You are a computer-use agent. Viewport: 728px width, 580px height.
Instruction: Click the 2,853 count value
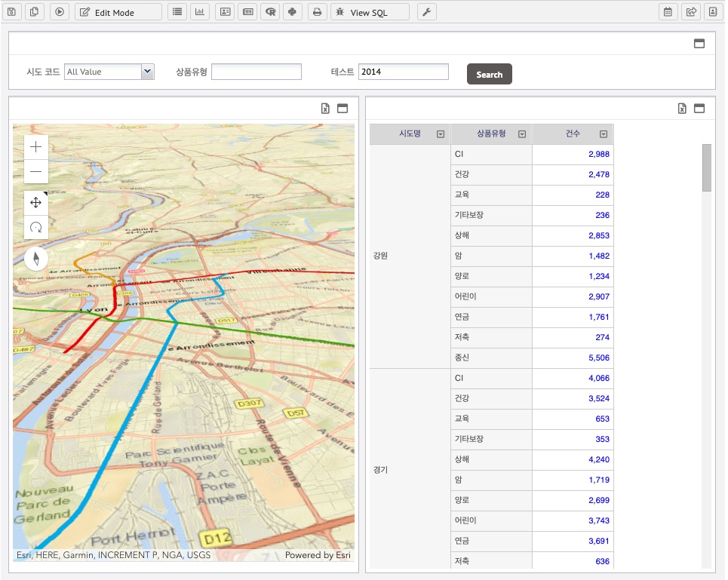(x=599, y=235)
